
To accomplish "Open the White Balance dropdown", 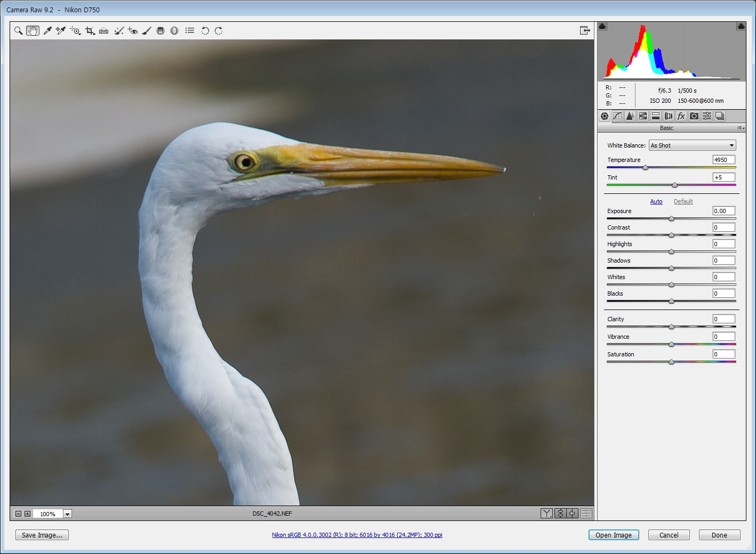I will pos(692,145).
